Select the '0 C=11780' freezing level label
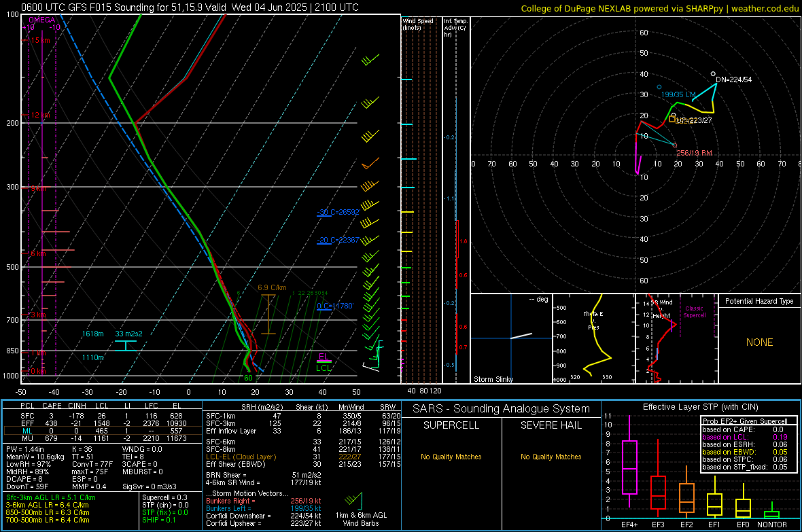802x532 pixels. click(x=335, y=306)
